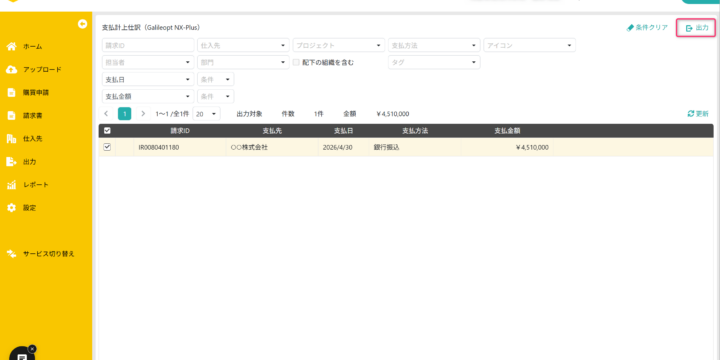Select page 1 in pagination
720x360 pixels.
click(x=124, y=114)
